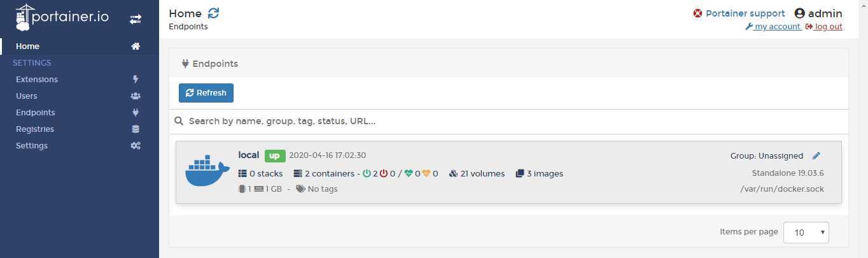The width and height of the screenshot is (868, 258).
Task: Click the Registries database icon
Action: 136,129
